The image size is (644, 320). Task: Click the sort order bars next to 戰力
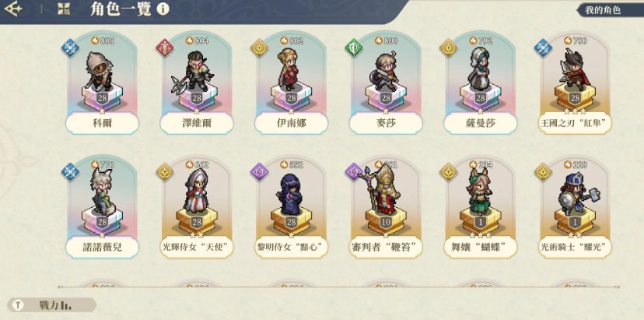click(x=67, y=306)
